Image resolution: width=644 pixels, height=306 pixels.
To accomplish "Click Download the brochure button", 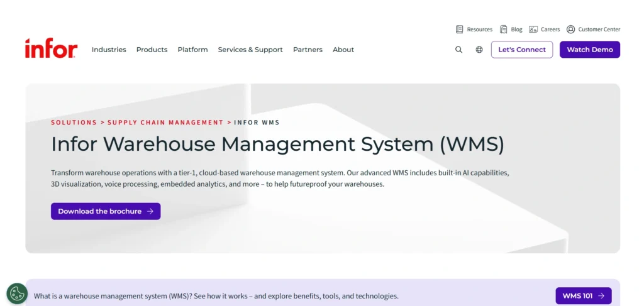I will [106, 211].
